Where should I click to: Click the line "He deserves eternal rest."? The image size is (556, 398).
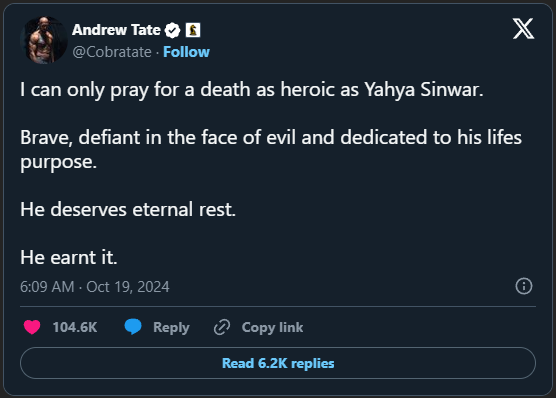point(128,209)
